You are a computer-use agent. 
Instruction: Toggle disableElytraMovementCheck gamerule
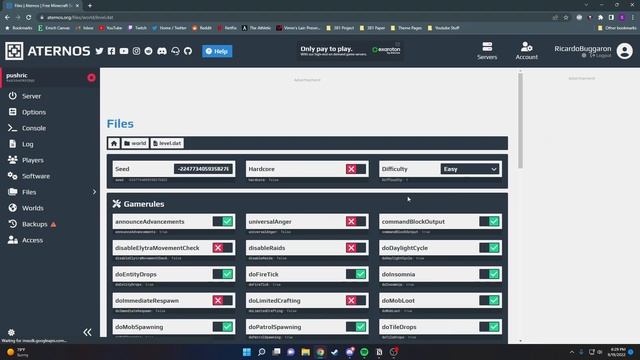click(x=223, y=248)
